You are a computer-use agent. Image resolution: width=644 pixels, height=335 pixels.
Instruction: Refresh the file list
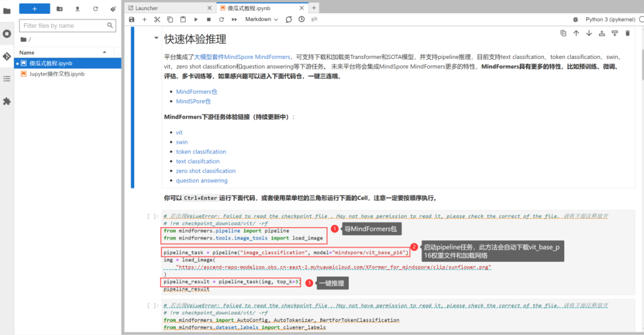(95, 8)
